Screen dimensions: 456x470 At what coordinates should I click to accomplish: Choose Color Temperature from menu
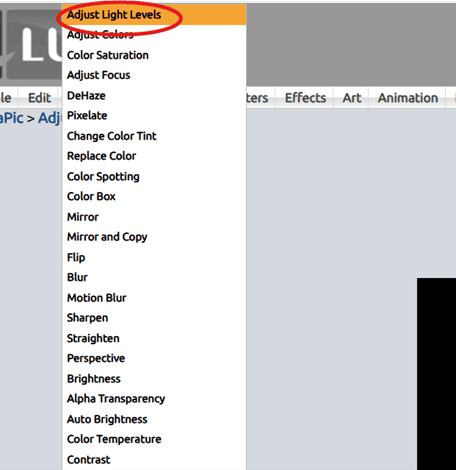(x=154, y=439)
